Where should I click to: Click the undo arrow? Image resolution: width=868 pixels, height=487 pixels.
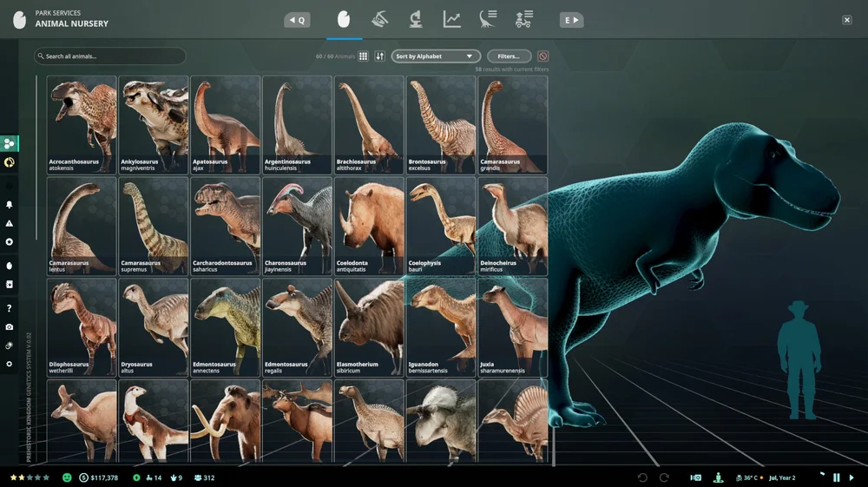(x=642, y=477)
